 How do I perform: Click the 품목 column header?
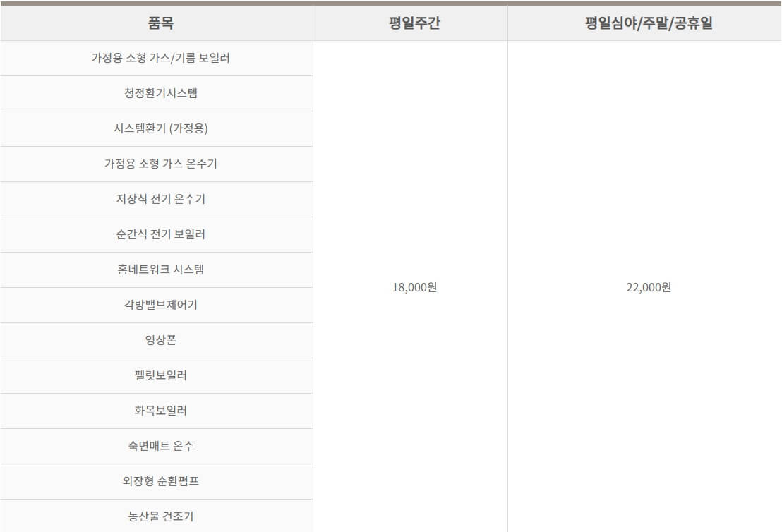(x=157, y=23)
